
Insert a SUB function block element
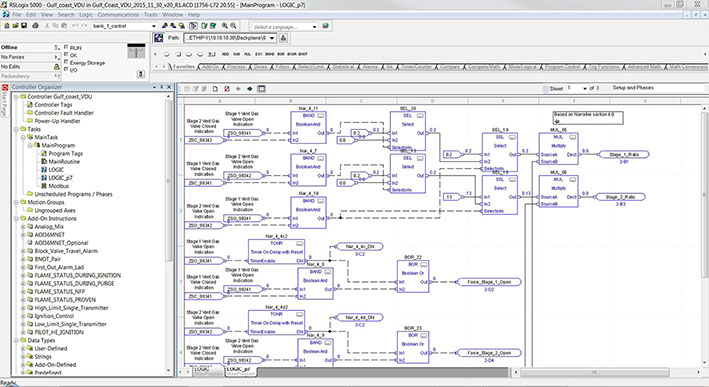pyautogui.click(x=236, y=54)
